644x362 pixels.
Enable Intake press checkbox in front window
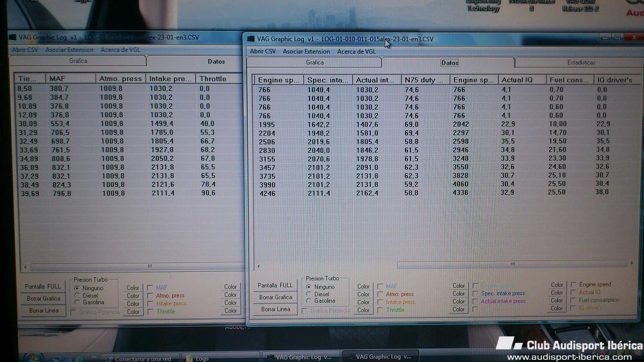[x=380, y=302]
